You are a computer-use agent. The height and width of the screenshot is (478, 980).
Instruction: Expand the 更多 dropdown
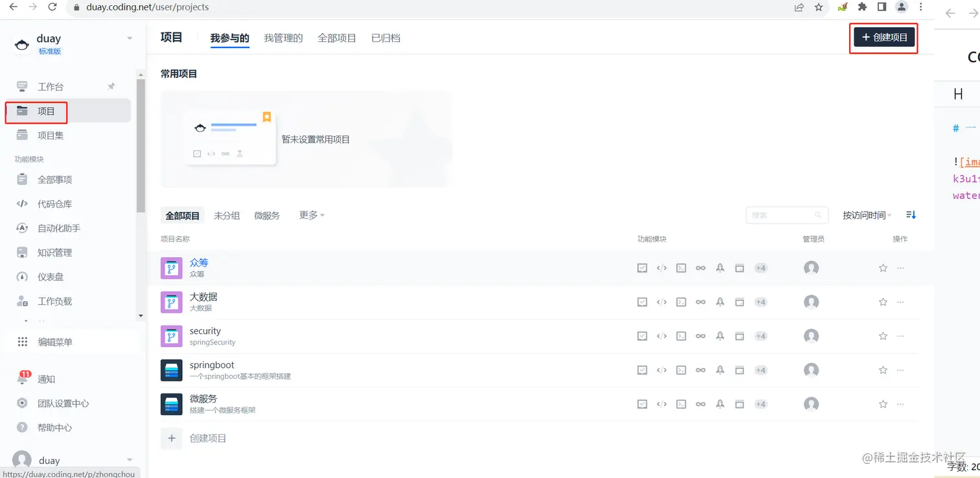tap(312, 215)
